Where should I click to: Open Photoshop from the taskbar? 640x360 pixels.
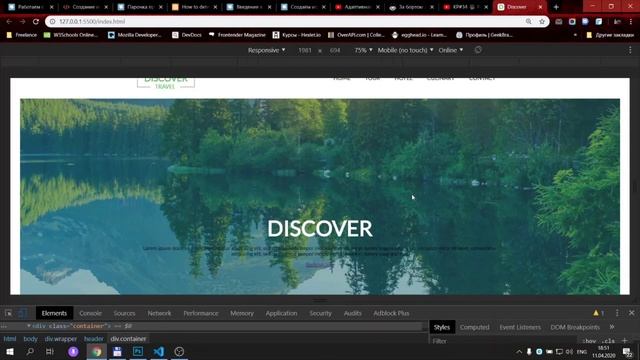click(138, 351)
